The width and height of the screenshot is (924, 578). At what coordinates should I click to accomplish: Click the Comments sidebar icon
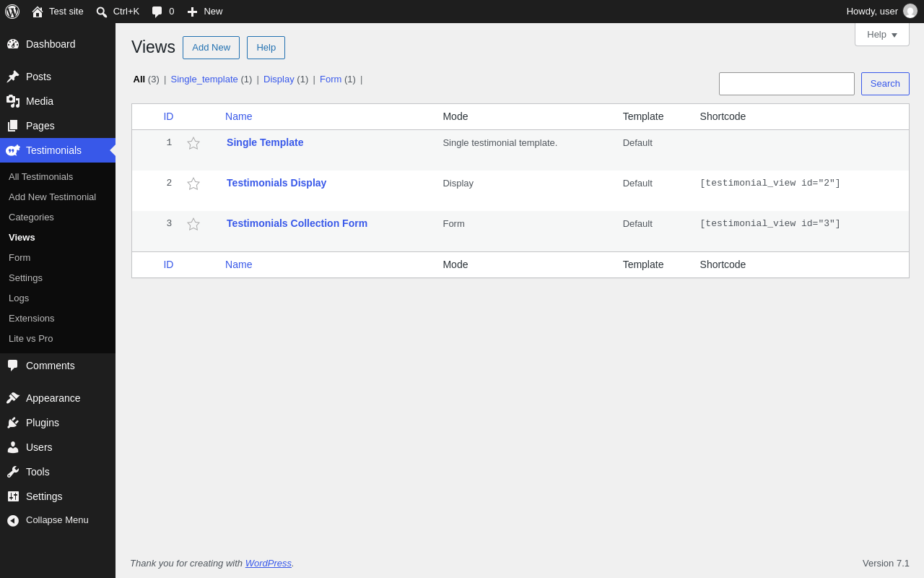[x=13, y=366]
